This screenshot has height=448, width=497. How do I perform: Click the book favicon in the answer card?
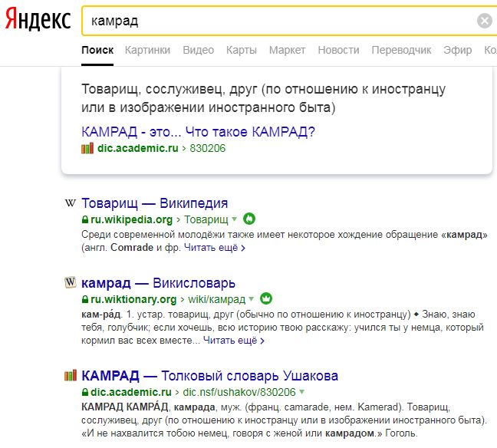coord(87,148)
